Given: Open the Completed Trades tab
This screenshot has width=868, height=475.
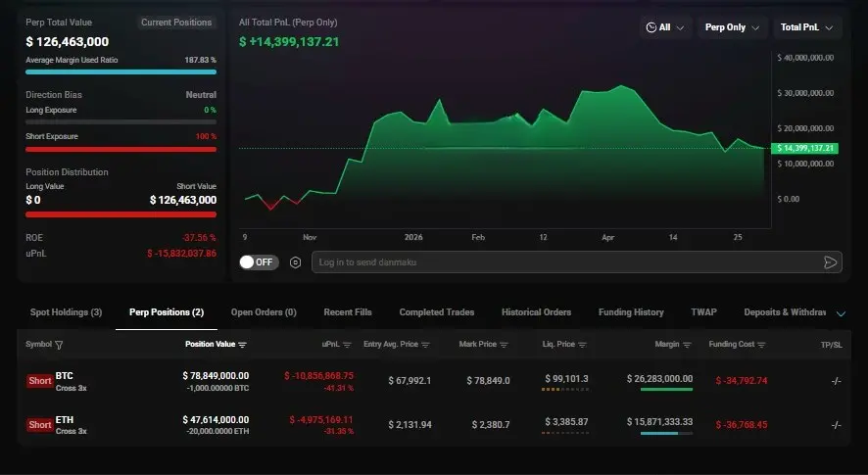Looking at the screenshot, I should [437, 312].
